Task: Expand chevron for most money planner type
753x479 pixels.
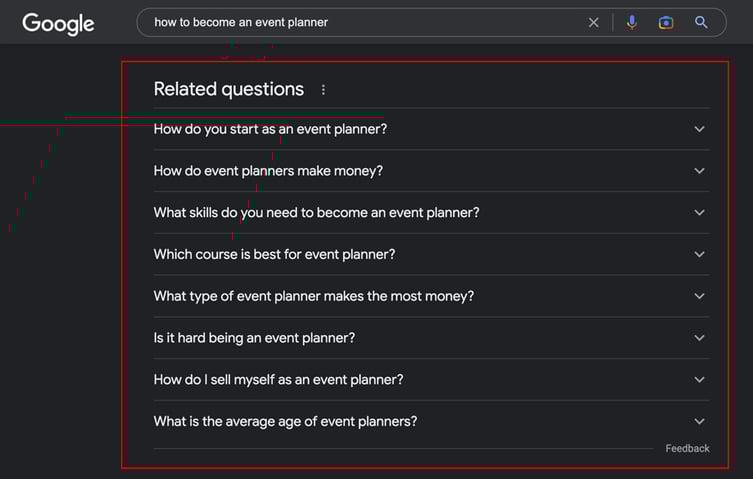Action: 699,296
